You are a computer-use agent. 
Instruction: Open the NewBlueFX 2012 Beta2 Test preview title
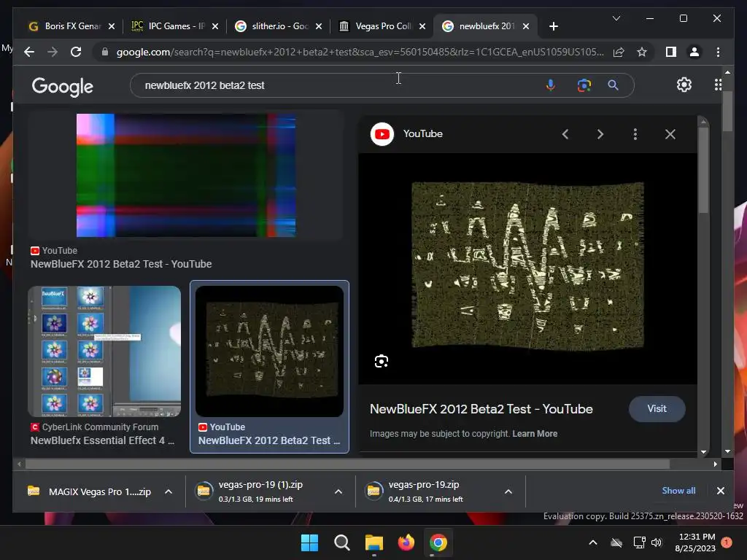pyautogui.click(x=481, y=409)
